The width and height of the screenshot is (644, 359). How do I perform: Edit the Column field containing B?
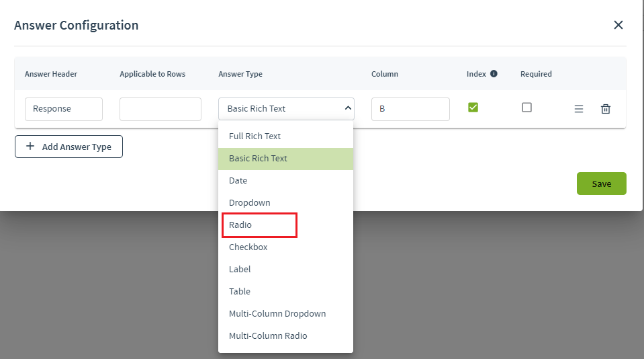(x=410, y=109)
